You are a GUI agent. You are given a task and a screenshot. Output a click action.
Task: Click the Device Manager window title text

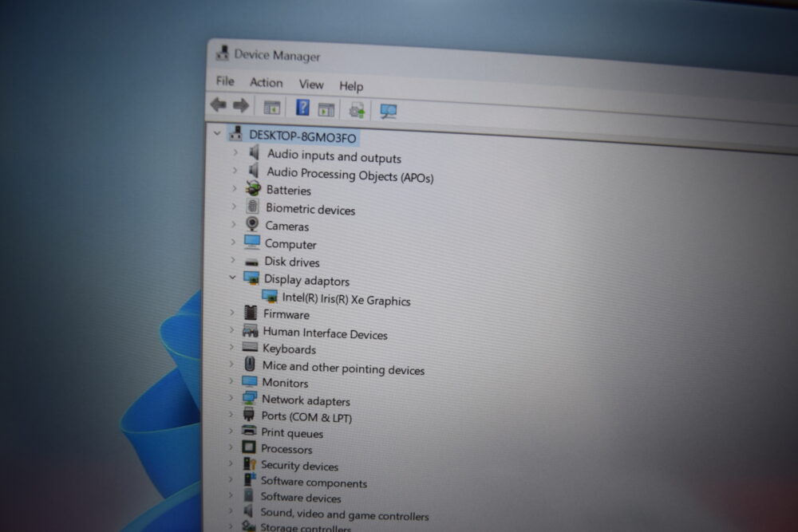[x=278, y=55]
